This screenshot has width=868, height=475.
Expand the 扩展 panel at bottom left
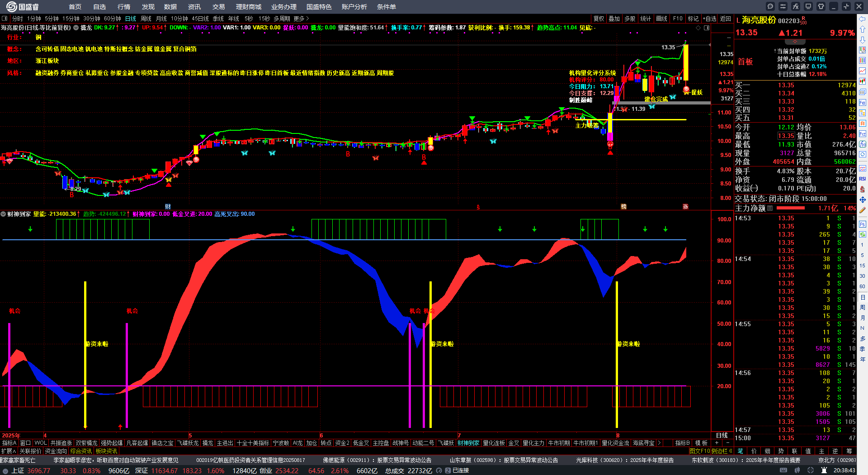pos(9,451)
